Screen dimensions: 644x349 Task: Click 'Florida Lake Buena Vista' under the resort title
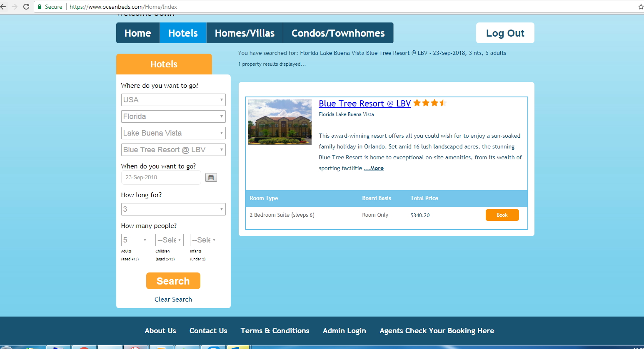point(347,114)
